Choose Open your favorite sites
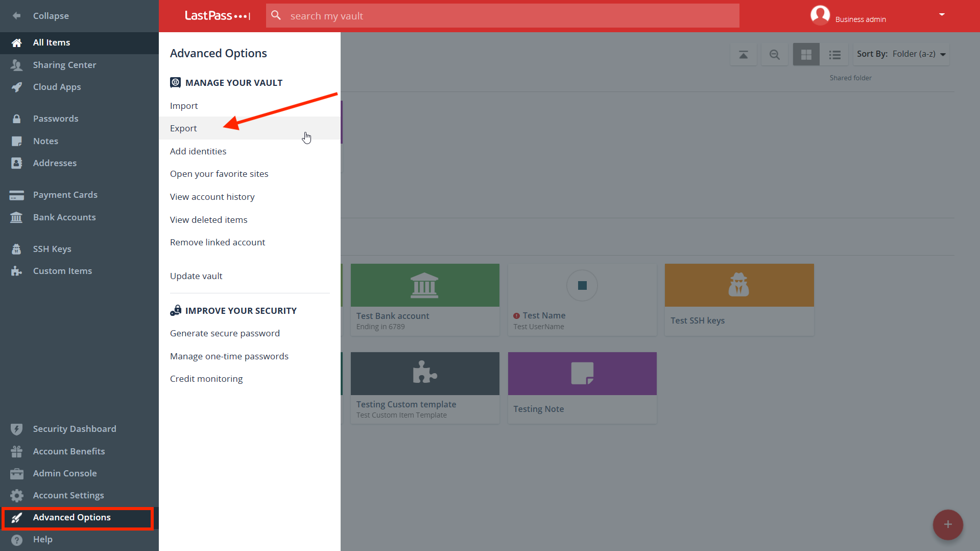980x551 pixels. (219, 174)
